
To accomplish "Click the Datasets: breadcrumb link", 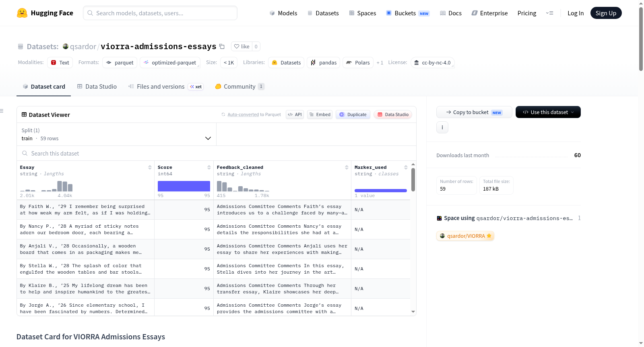I will [43, 46].
